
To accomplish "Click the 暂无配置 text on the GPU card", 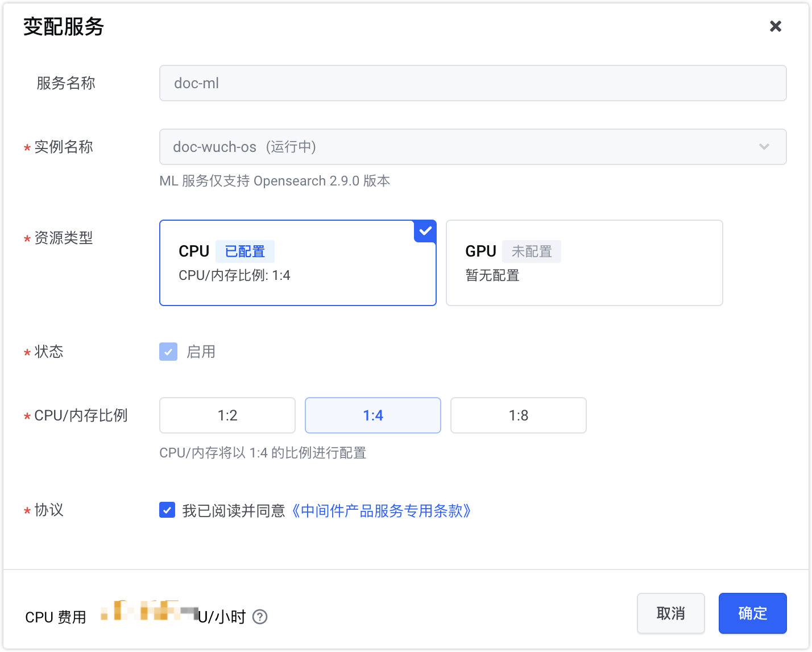I will pyautogui.click(x=492, y=275).
